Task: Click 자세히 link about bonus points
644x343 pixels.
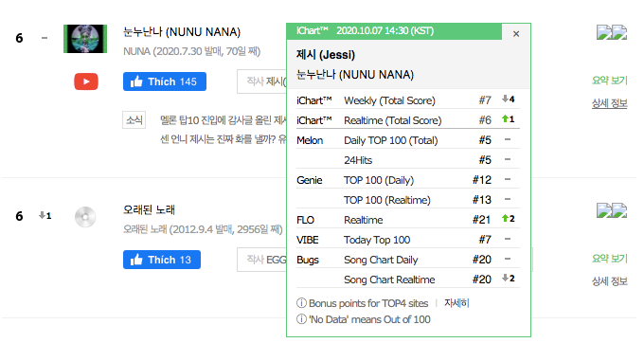Action: click(456, 303)
